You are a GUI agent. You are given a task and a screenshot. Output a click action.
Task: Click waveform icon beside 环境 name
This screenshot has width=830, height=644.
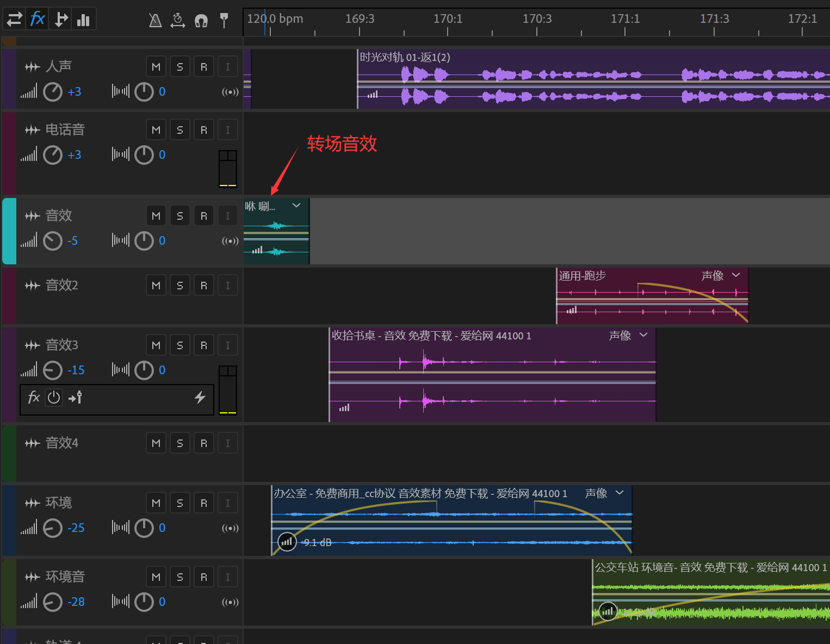(x=33, y=503)
